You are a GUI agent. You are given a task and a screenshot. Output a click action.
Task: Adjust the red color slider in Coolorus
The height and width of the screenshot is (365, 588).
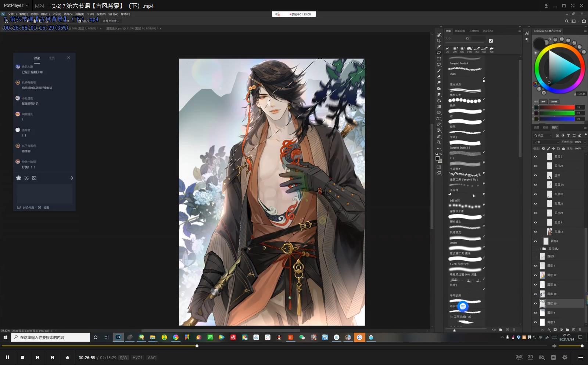[x=555, y=107]
